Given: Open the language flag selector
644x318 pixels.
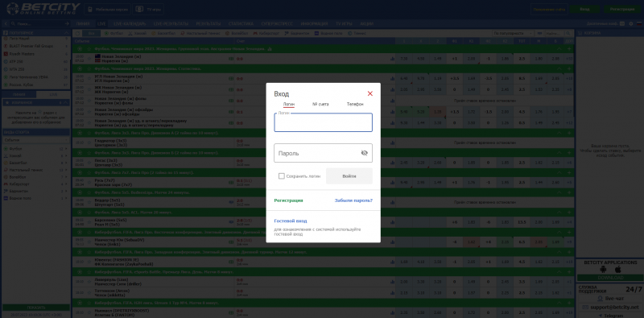Looking at the screenshot, I should (x=638, y=24).
